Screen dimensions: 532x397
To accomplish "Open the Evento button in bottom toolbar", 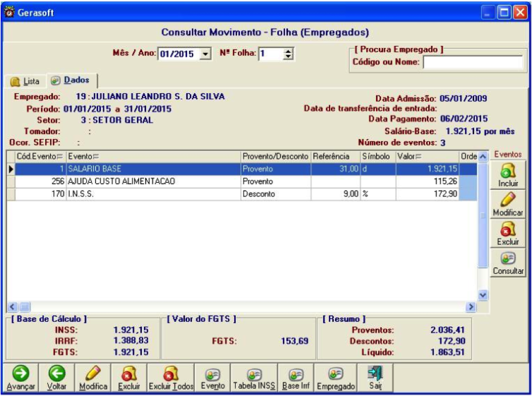I will 213,378.
